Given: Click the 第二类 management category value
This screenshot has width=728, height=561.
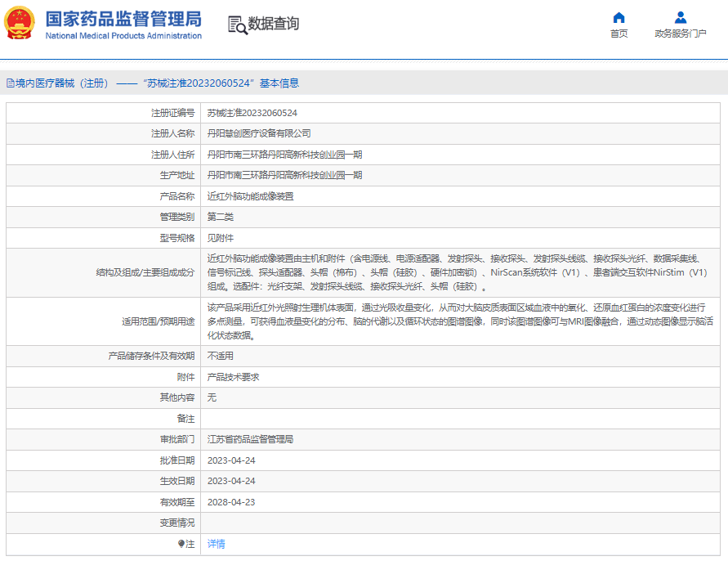Looking at the screenshot, I should coord(220,217).
